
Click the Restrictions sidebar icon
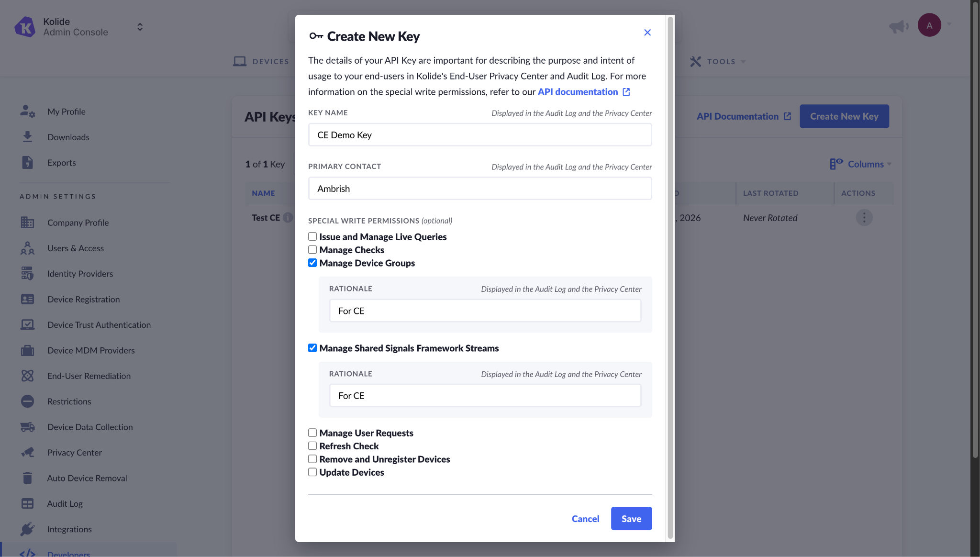(27, 401)
